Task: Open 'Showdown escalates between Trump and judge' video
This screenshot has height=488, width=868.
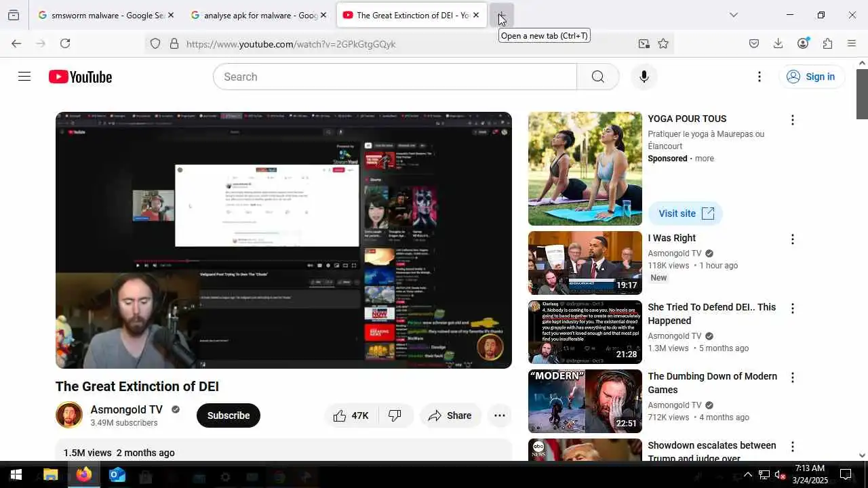Action: pos(712,451)
